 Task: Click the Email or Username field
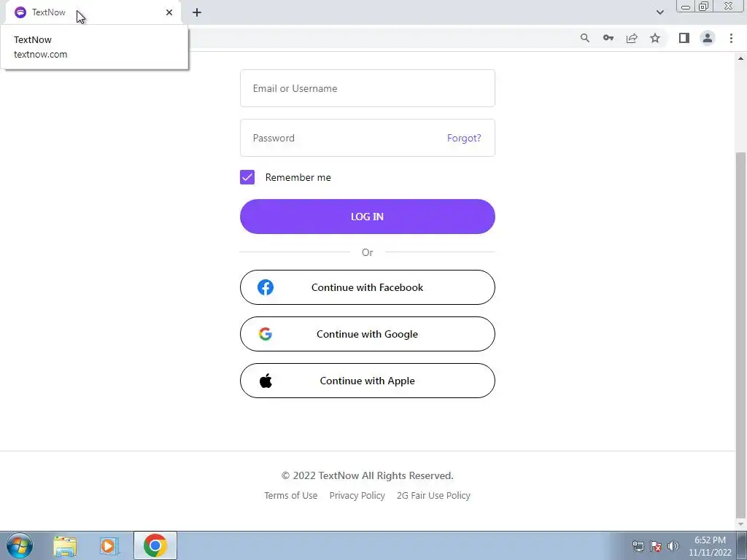point(368,88)
